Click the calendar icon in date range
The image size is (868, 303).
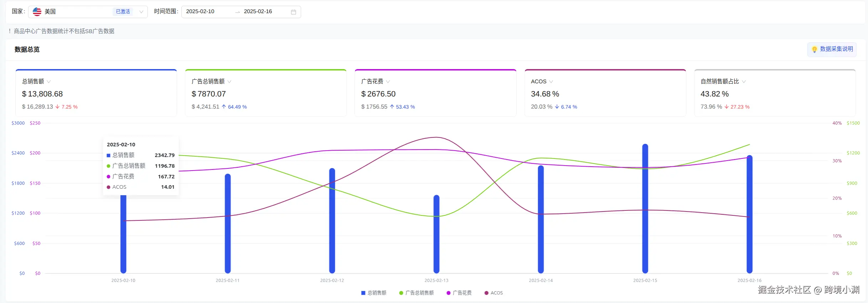pyautogui.click(x=293, y=12)
